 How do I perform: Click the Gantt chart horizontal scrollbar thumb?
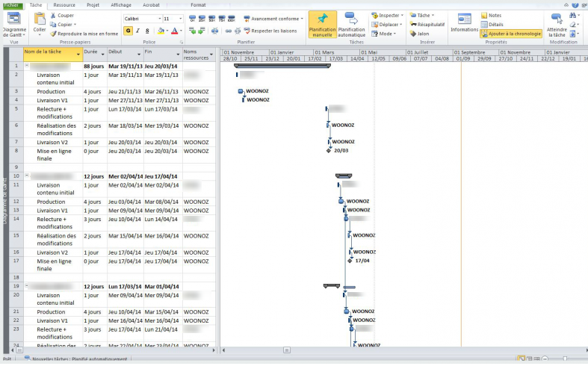tap(286, 350)
